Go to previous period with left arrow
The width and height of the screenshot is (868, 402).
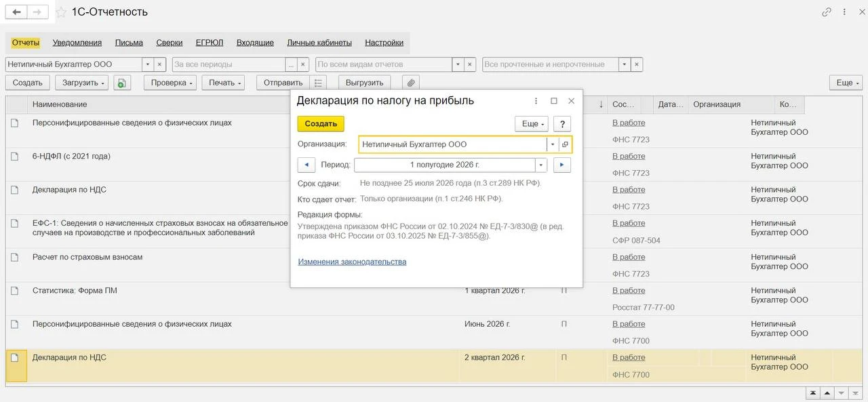pyautogui.click(x=307, y=165)
